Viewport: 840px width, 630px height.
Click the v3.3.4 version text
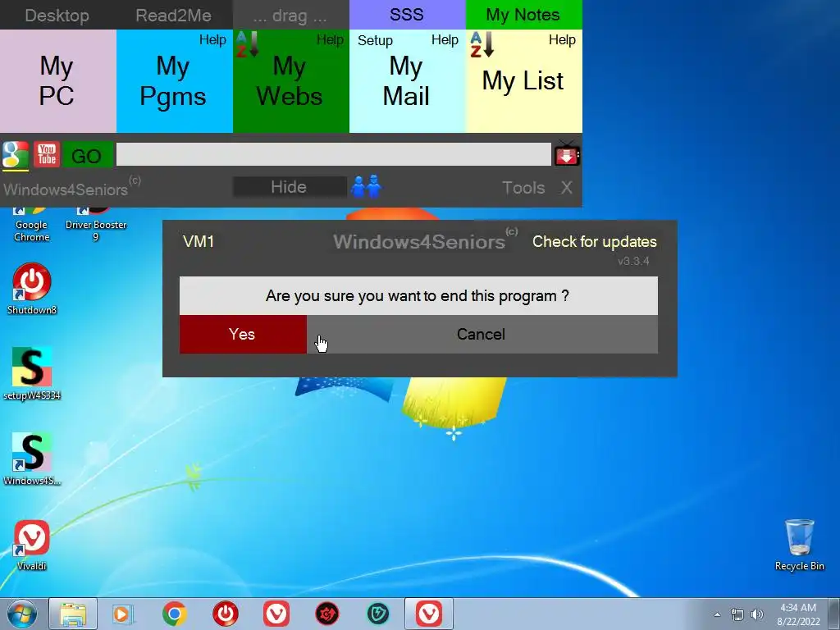pyautogui.click(x=633, y=262)
